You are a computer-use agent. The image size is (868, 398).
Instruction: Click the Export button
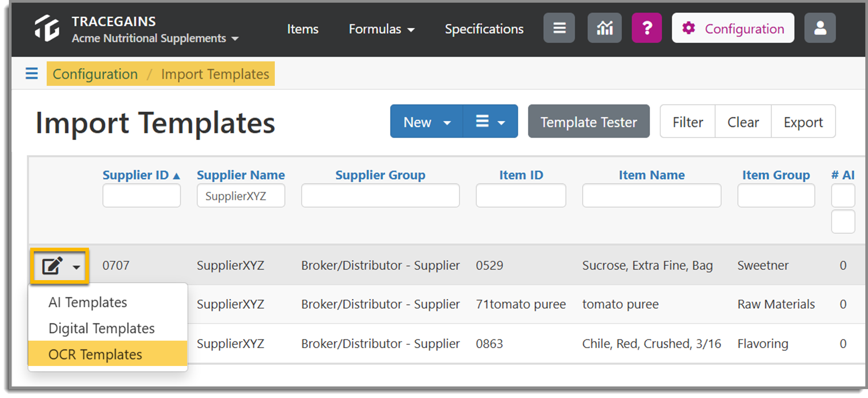point(803,121)
